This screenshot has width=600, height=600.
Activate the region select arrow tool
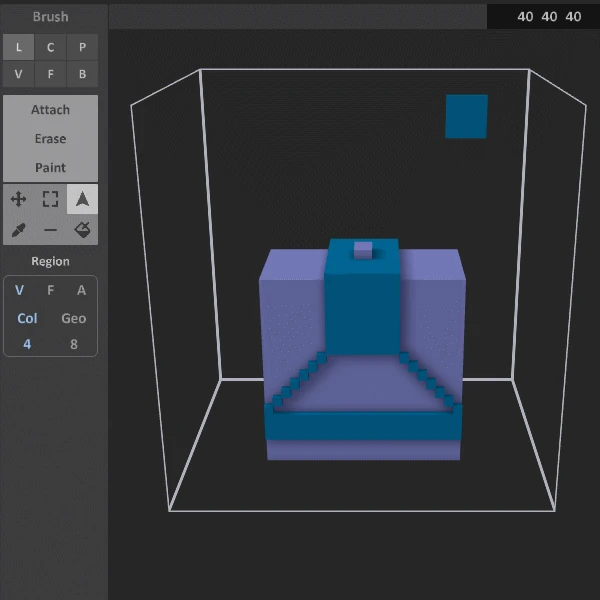click(x=82, y=199)
